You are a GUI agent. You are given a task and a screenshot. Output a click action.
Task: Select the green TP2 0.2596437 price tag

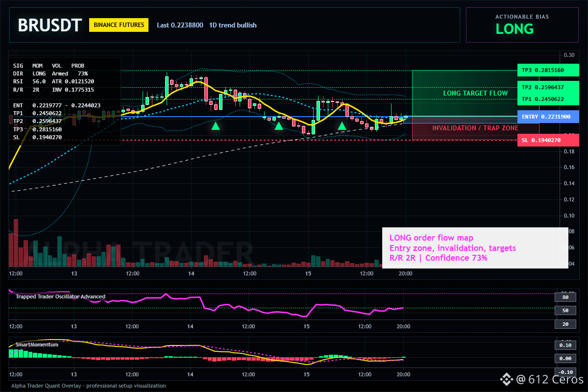click(x=548, y=87)
